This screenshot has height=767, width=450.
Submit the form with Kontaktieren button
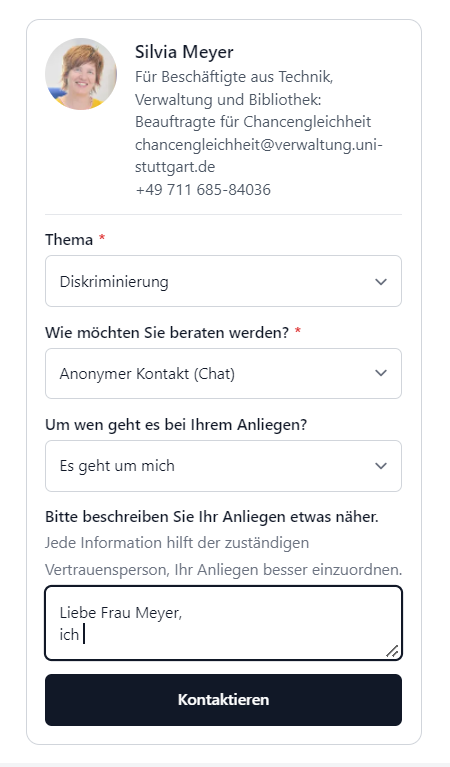coord(224,699)
